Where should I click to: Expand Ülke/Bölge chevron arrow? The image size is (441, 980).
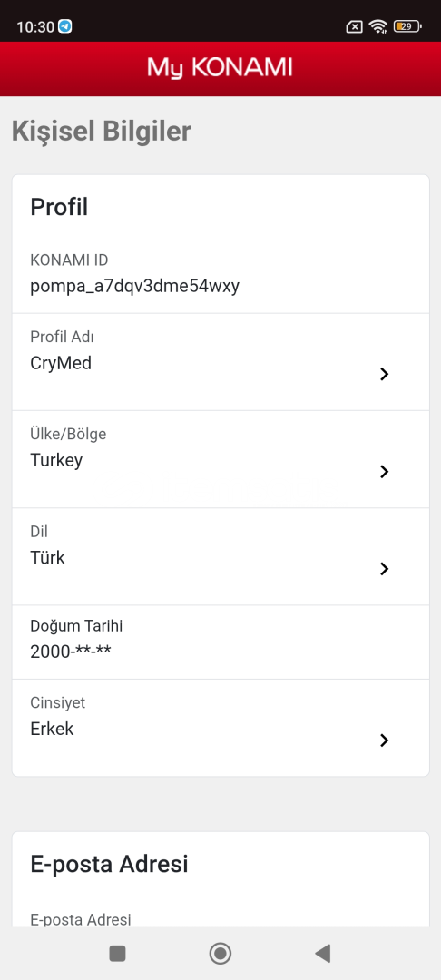pos(384,471)
